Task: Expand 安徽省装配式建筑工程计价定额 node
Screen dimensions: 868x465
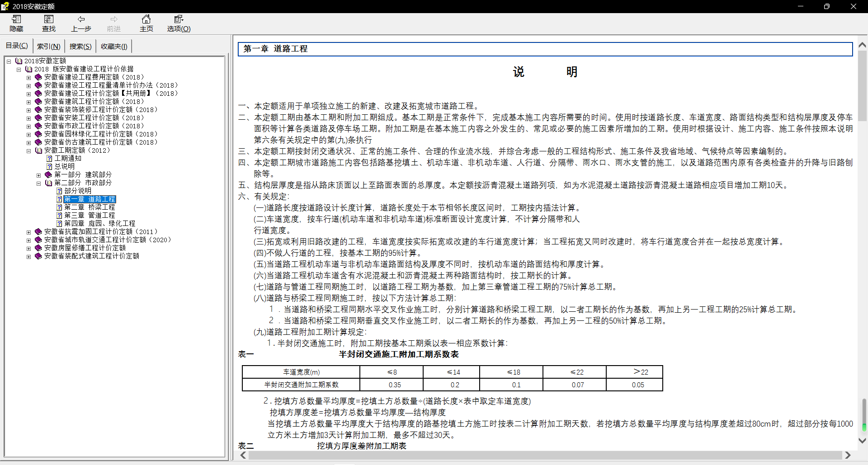Action: 28,256
